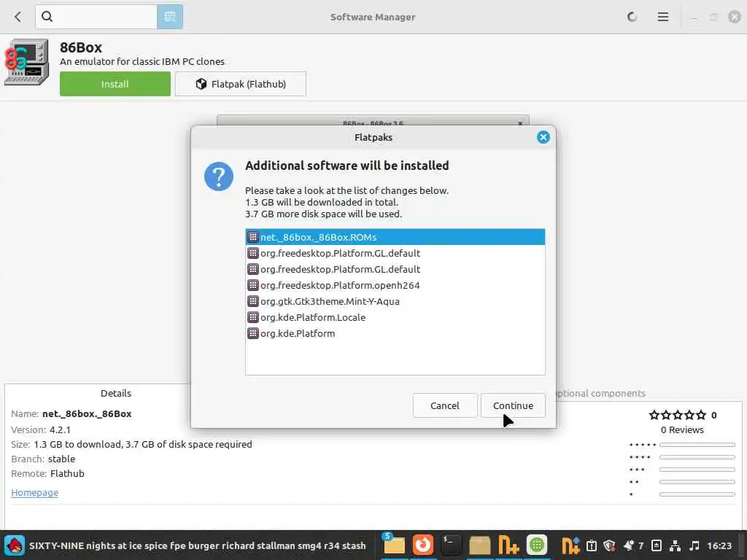Open the Linux Mint start menu icon
Viewport: 747px width, 560px height.
point(15,545)
